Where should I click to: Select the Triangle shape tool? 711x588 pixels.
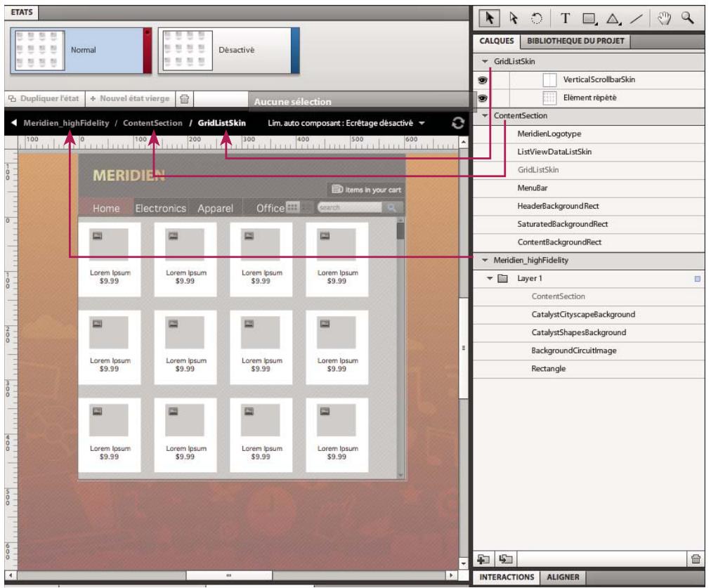pos(613,18)
